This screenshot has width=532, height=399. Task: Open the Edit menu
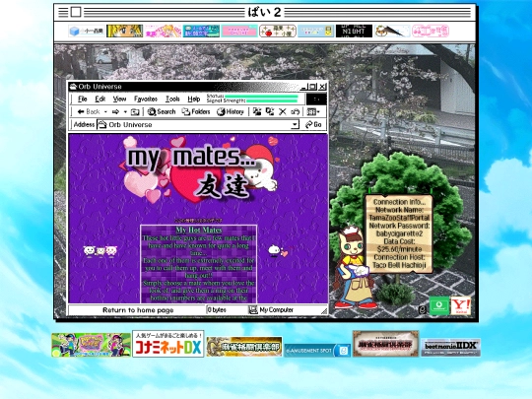[100, 100]
